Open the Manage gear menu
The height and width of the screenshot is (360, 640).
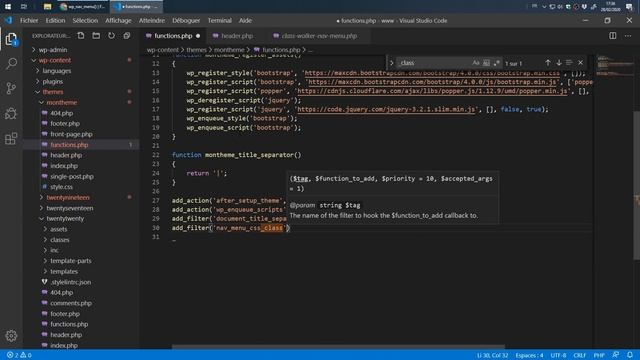[x=11, y=336]
